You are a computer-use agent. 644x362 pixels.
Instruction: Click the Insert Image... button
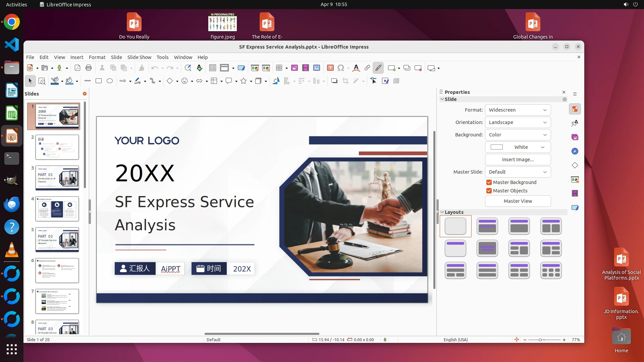coord(518,160)
